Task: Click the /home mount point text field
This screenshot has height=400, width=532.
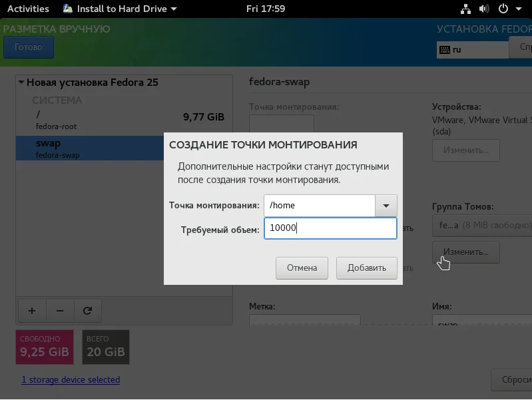Action: coord(320,206)
